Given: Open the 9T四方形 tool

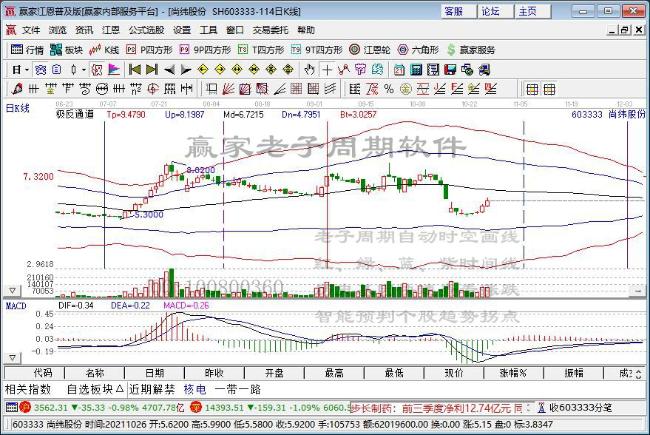Looking at the screenshot, I should (x=317, y=50).
